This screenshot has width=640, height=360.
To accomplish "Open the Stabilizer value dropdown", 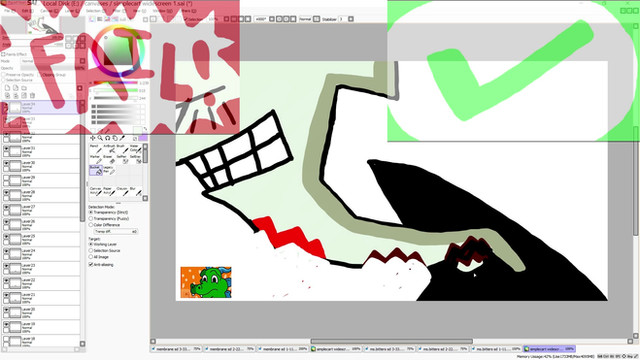I will (343, 19).
